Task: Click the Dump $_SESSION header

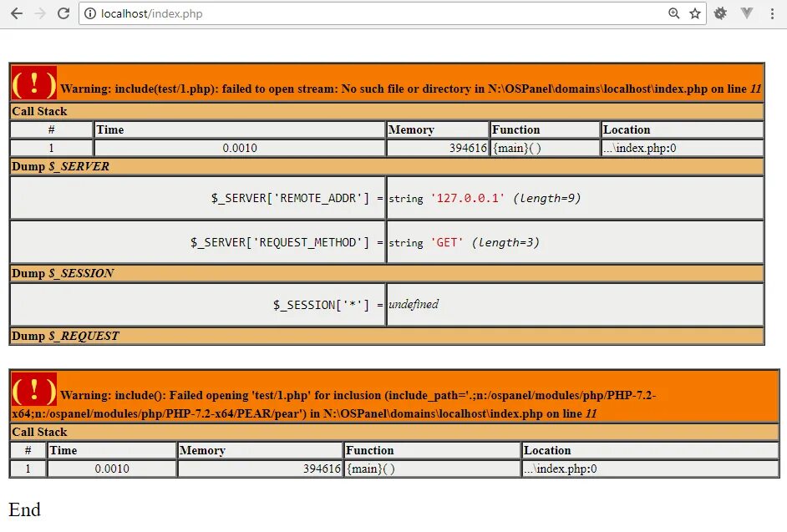Action: click(x=387, y=273)
